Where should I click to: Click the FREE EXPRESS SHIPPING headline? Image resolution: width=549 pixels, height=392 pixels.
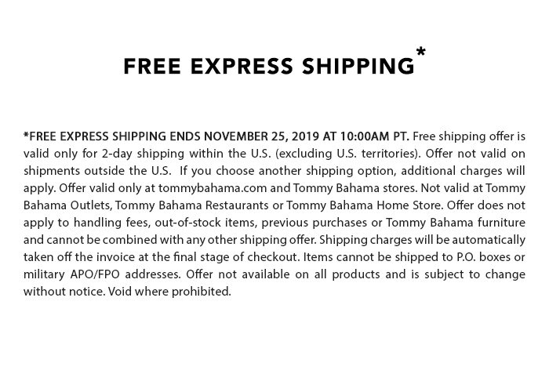coord(268,66)
